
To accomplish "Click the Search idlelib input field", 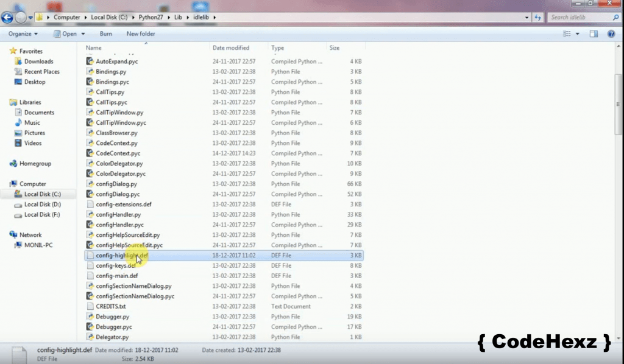I will [x=579, y=17].
